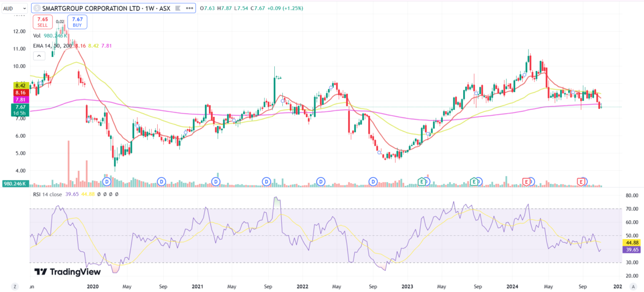Click the +0.09 (+1.25%) change value
644x292 pixels.
286,9
